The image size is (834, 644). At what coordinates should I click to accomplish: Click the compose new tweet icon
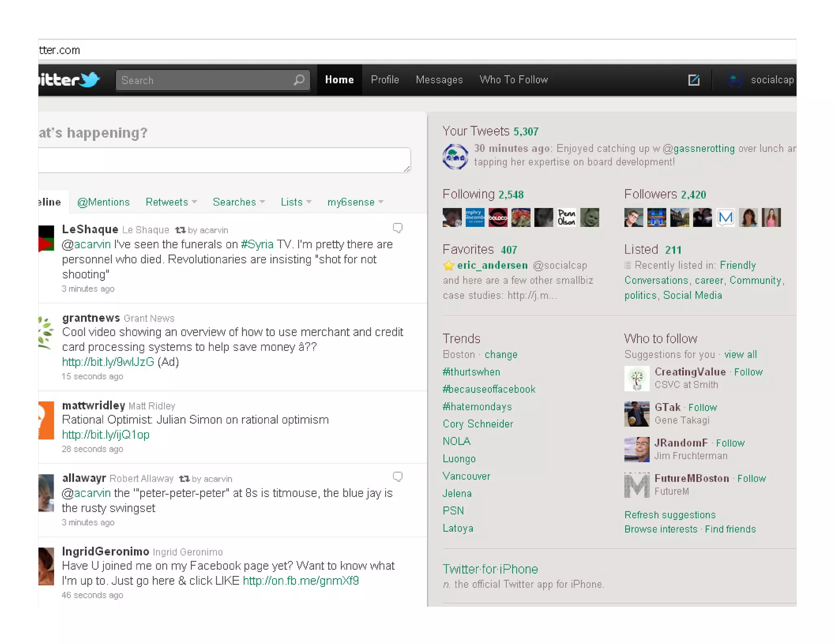click(694, 80)
